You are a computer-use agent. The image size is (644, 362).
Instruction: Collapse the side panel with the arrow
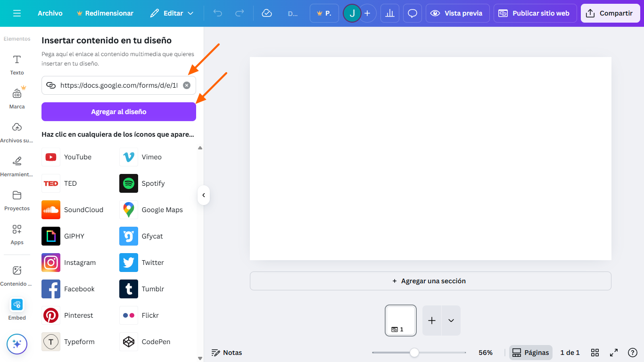(204, 195)
